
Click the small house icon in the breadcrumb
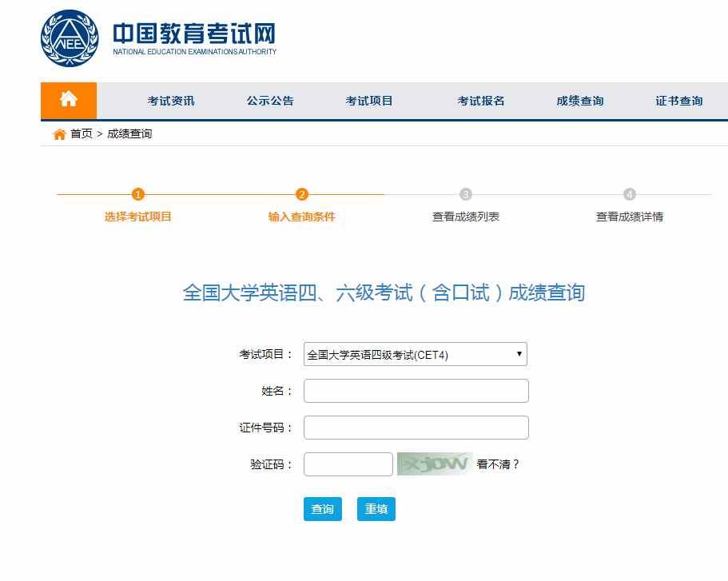(59, 134)
